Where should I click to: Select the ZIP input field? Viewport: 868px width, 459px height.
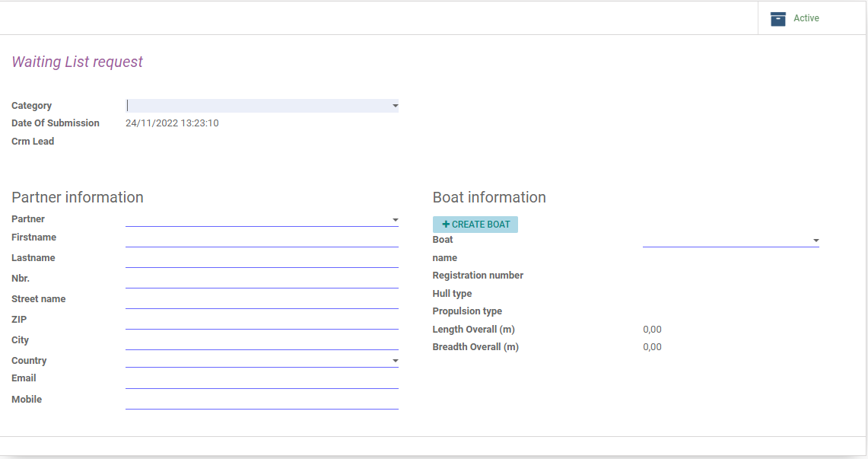262,322
